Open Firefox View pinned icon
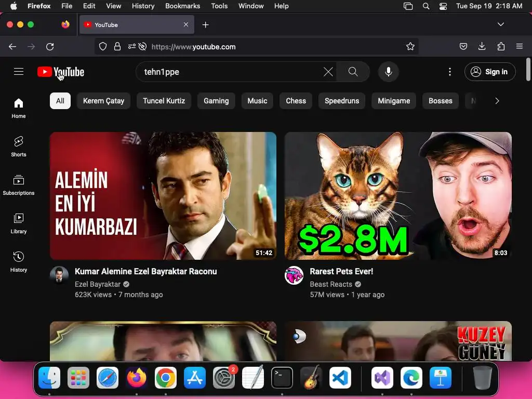Image resolution: width=532 pixels, height=399 pixels. 65,24
